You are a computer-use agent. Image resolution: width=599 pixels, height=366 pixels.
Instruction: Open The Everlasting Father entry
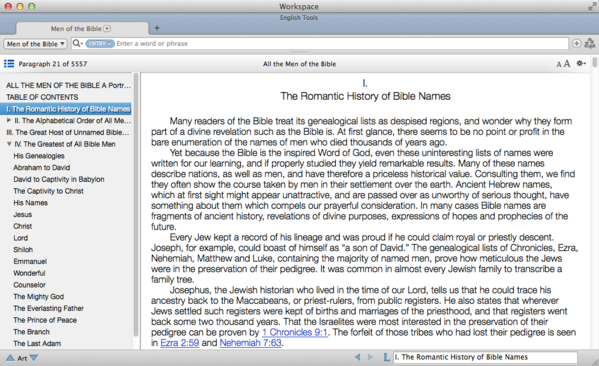49,308
